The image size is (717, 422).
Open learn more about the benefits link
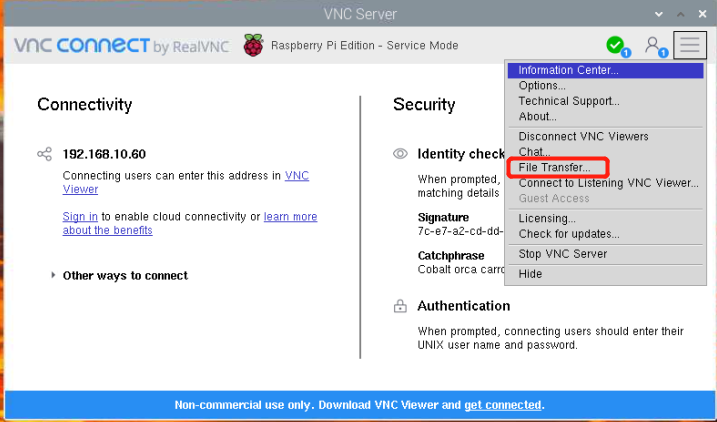(290, 216)
